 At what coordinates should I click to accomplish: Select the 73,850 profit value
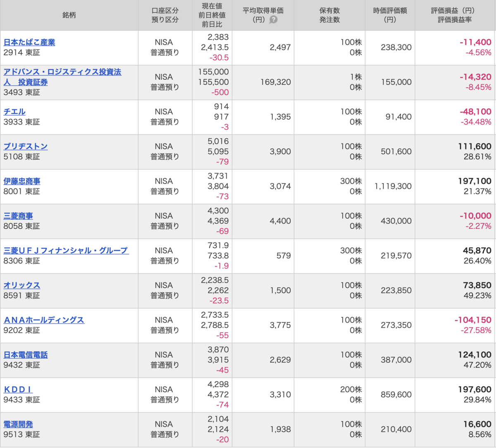[477, 285]
